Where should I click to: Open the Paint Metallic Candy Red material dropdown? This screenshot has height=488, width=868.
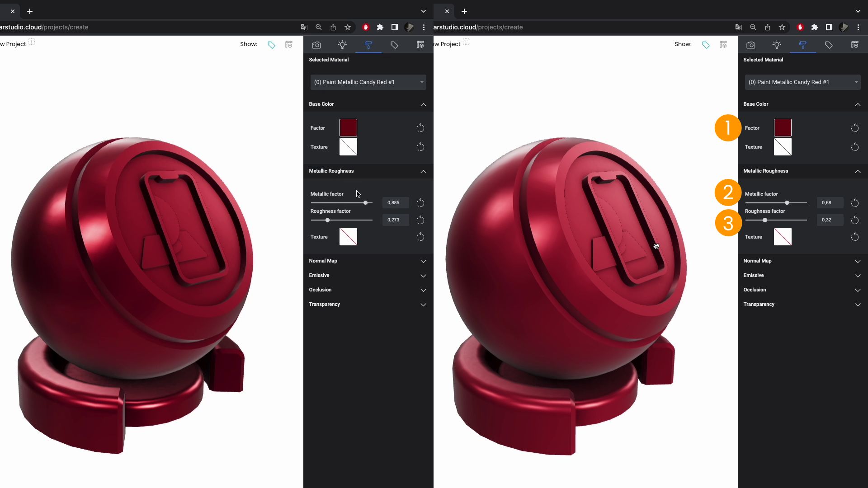[368, 82]
